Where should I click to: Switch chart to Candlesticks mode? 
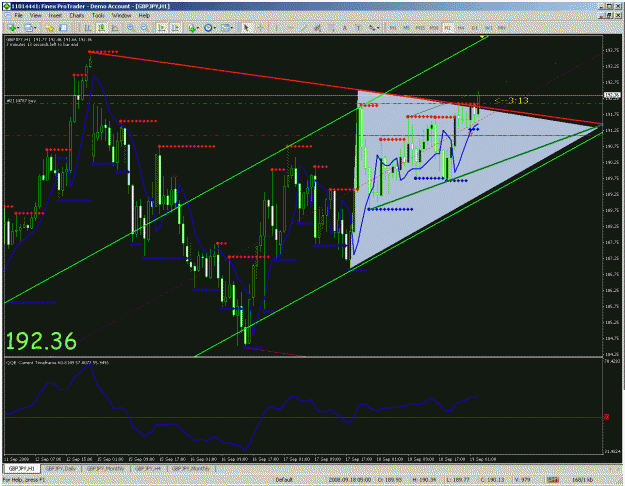[x=102, y=28]
